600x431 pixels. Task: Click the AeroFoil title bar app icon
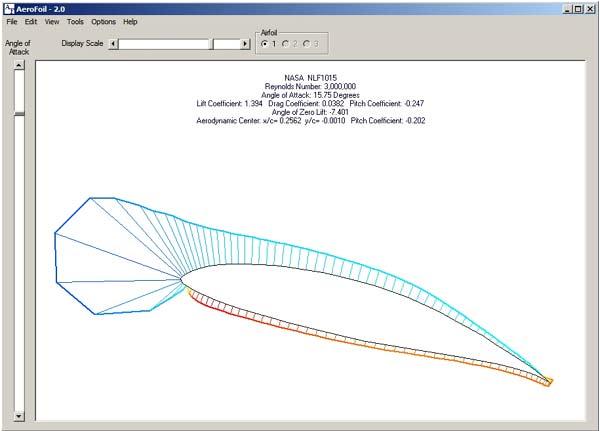[x=9, y=8]
